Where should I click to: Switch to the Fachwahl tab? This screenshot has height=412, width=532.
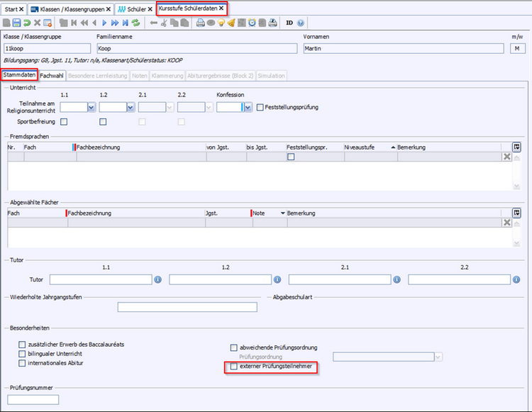tap(51, 75)
